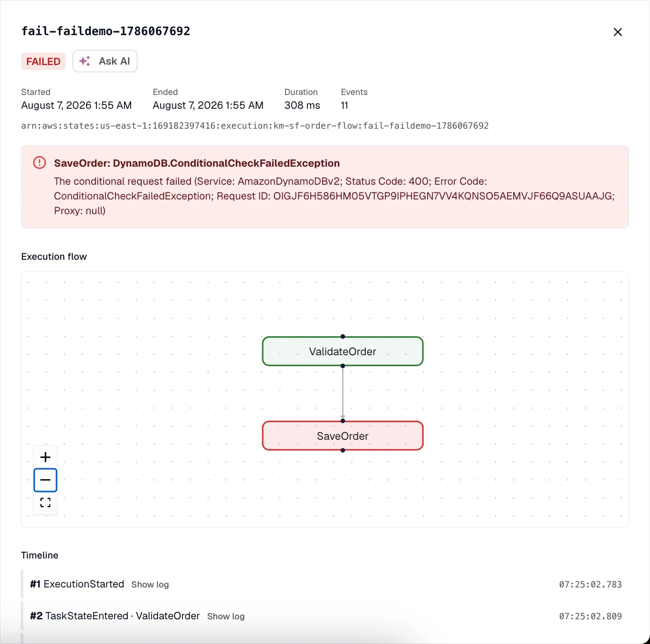Click the #2 TaskStateEntered timeline row
This screenshot has width=650, height=644.
[325, 616]
